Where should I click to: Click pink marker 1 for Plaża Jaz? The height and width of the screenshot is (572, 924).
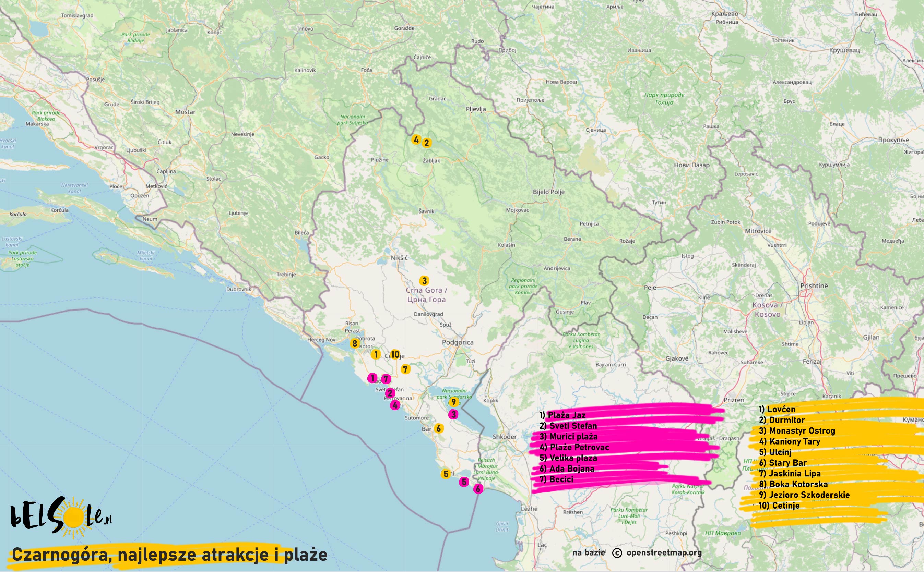pos(372,378)
